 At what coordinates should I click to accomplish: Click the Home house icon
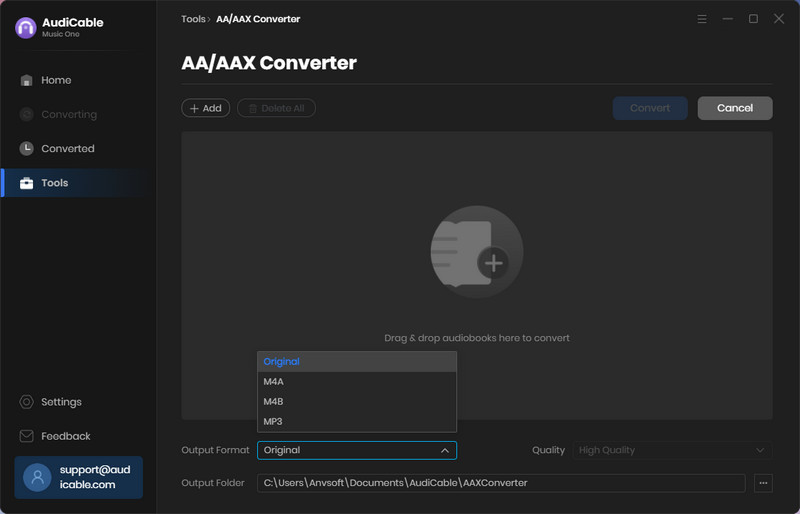tap(27, 80)
